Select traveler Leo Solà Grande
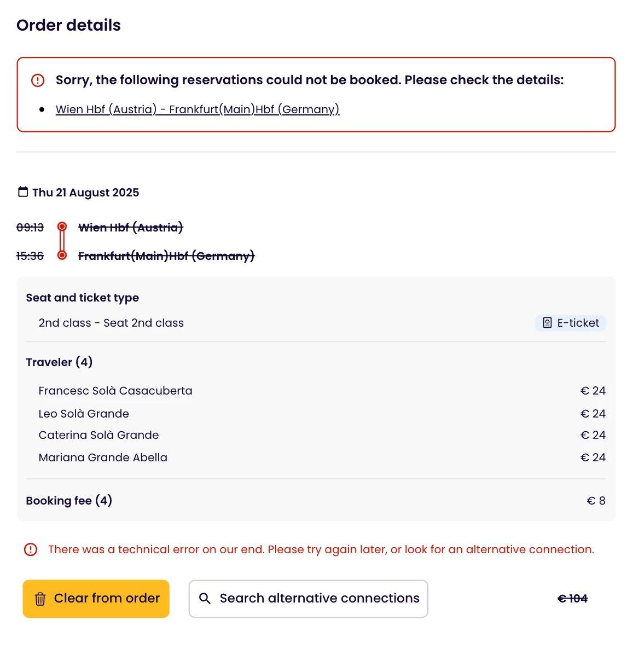 (84, 414)
